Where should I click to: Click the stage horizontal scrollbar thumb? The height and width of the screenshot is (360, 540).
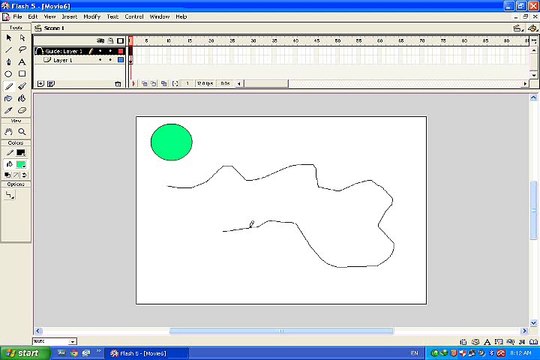click(x=281, y=331)
